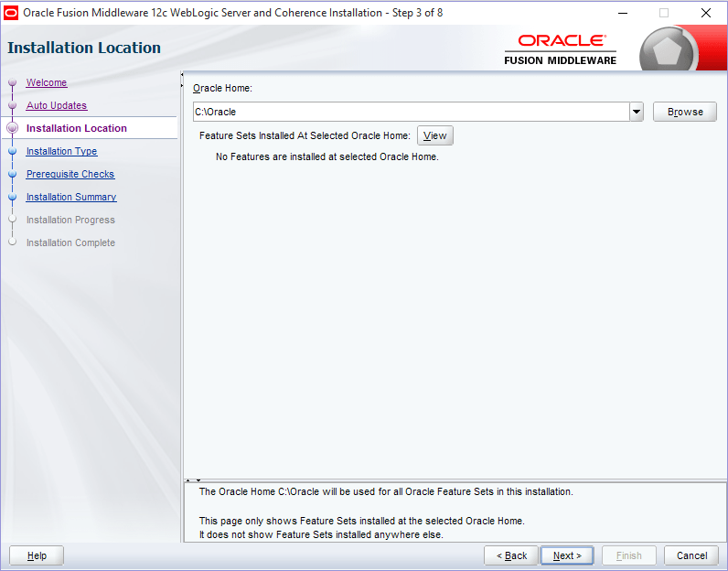Image resolution: width=728 pixels, height=571 pixels.
Task: Open the Auto Updates step
Action: coord(57,106)
